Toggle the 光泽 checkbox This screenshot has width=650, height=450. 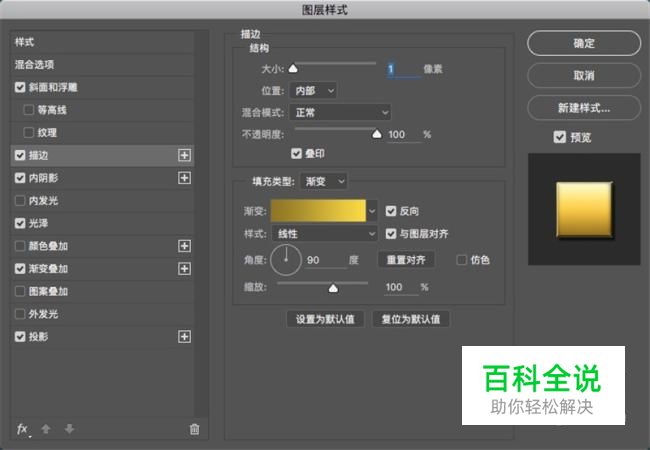click(x=20, y=223)
